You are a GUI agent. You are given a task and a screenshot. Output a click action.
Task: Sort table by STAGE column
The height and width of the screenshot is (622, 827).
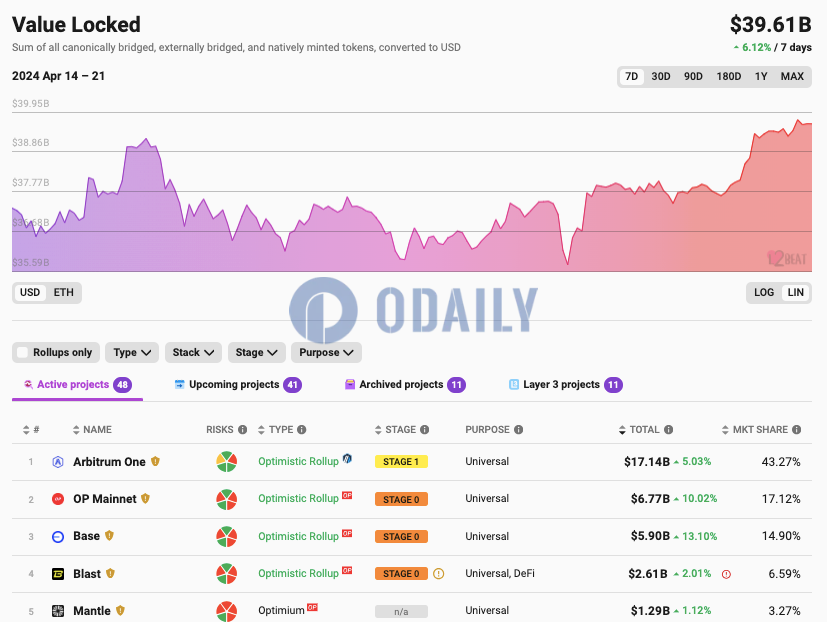point(396,429)
